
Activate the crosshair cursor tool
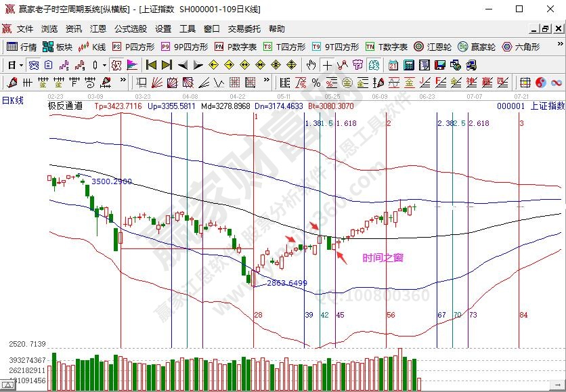click(x=327, y=65)
